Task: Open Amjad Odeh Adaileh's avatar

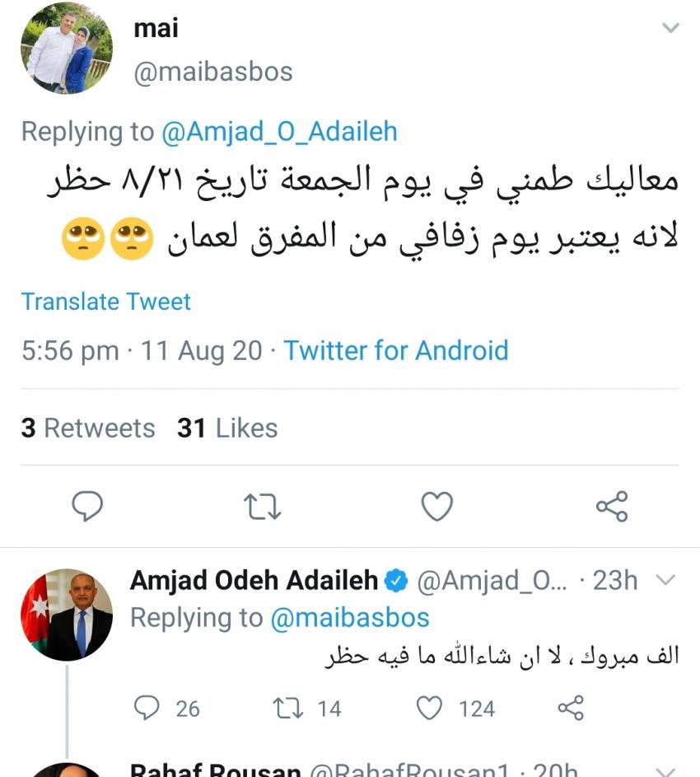Action: tap(66, 615)
